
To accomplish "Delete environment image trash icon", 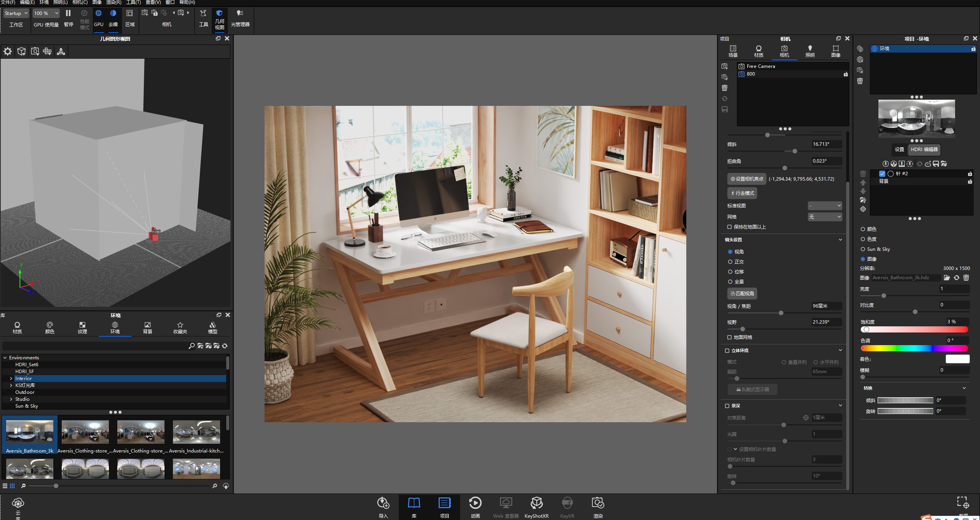I will click(966, 278).
